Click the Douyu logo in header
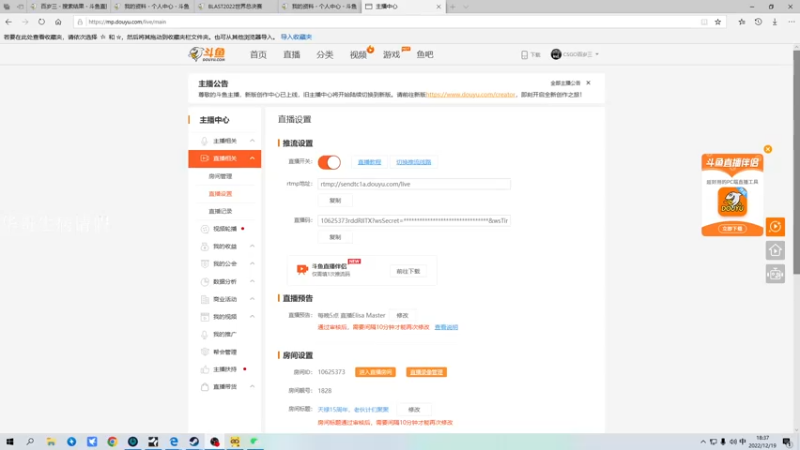The height and width of the screenshot is (450, 800). pos(207,54)
